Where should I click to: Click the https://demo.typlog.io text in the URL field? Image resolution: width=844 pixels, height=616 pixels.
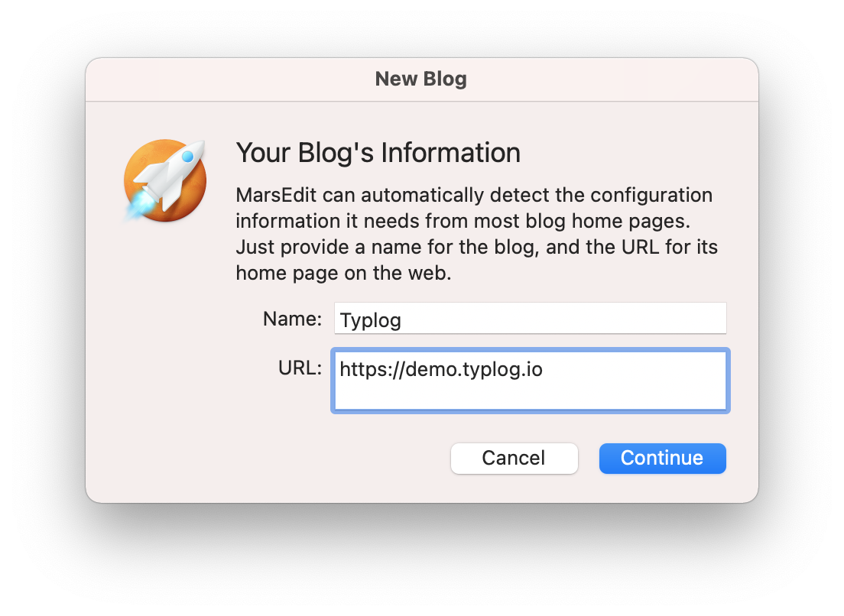pyautogui.click(x=441, y=370)
